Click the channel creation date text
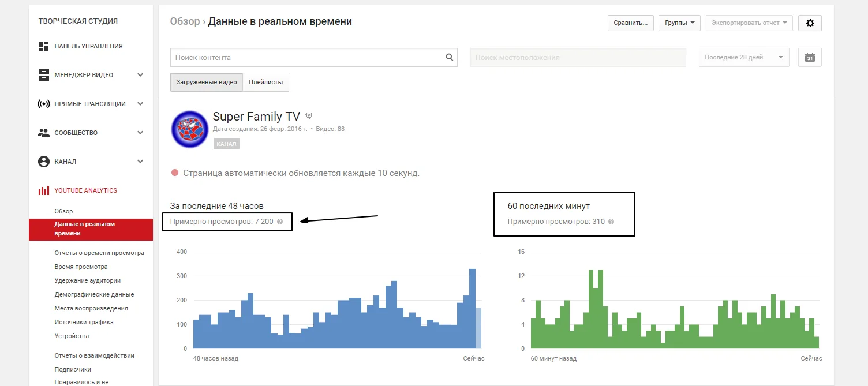 [x=260, y=129]
